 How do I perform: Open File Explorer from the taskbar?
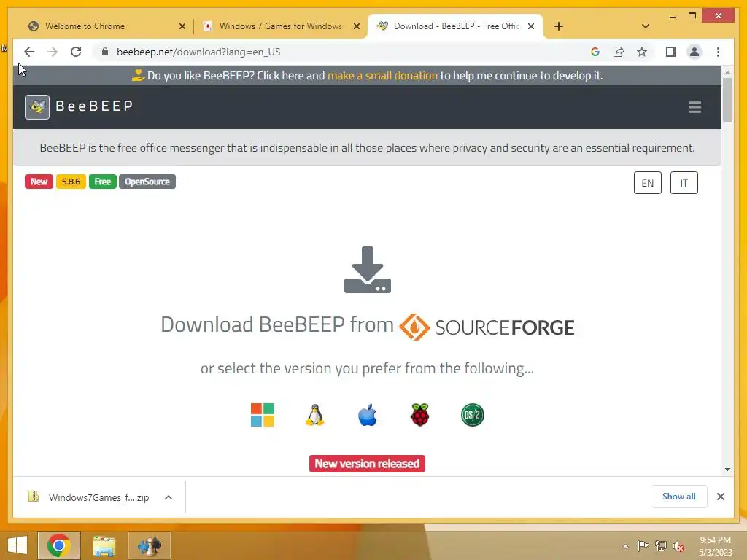pyautogui.click(x=104, y=545)
